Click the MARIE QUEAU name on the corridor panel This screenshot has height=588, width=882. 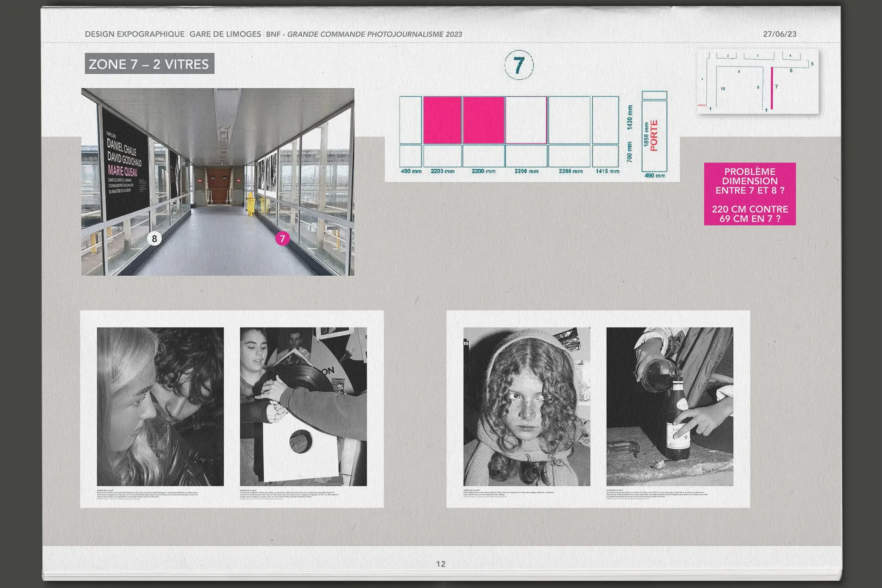[x=123, y=170]
